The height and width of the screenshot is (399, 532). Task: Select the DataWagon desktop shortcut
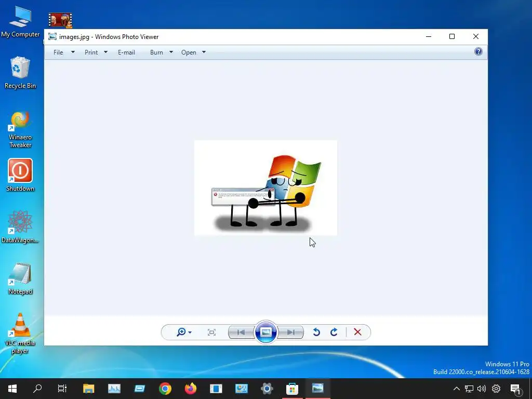pos(20,227)
